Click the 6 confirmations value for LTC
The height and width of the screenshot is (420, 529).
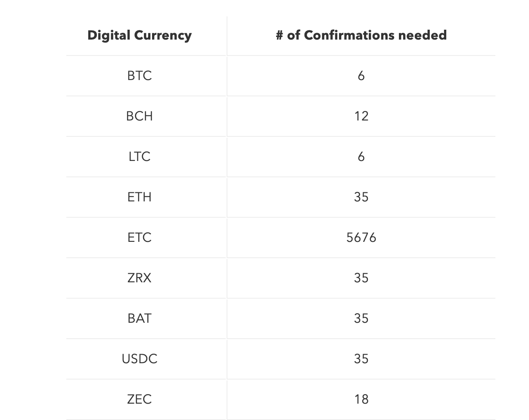[x=361, y=157]
